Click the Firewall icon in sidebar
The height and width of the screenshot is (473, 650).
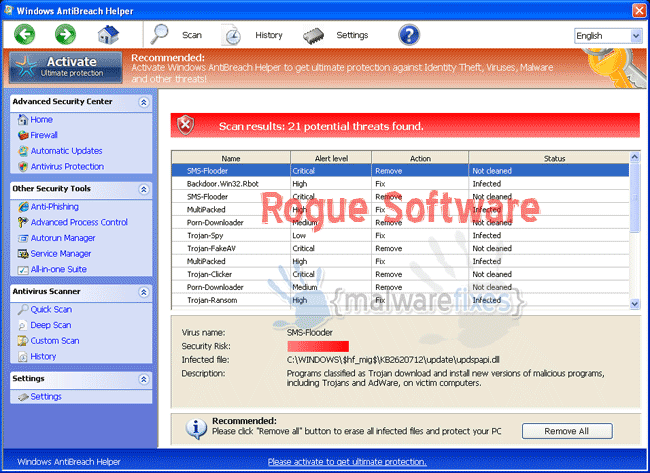[x=23, y=135]
